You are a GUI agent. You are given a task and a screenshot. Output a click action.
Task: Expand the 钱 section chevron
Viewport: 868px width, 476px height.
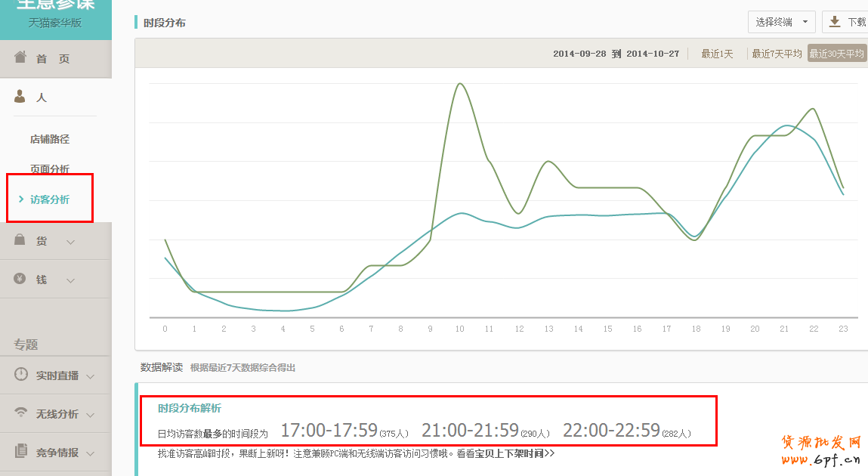click(x=71, y=280)
